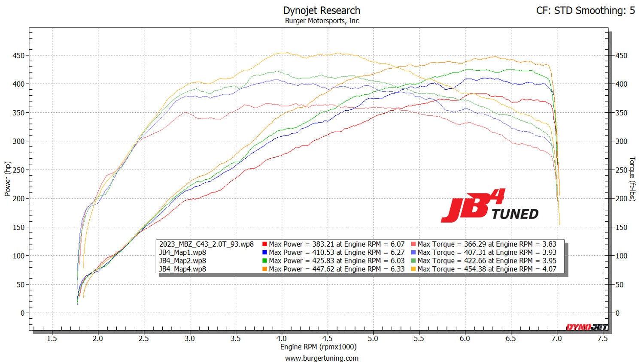
Task: Click the orange Max Power legend swatch
Action: (x=264, y=269)
